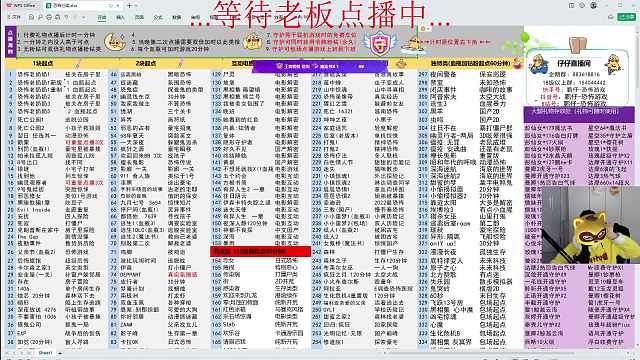
Task: Select cell The Gap
Action: pyautogui.click(x=28, y=237)
